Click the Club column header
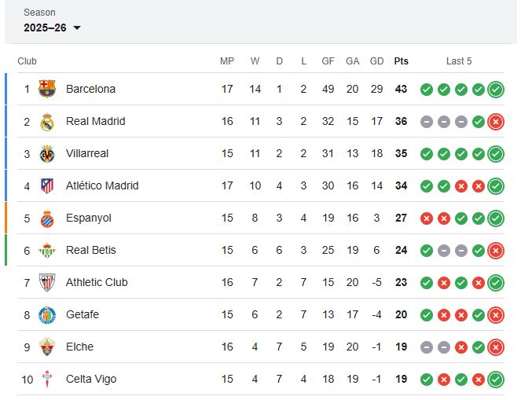The image size is (532, 400). coord(27,61)
